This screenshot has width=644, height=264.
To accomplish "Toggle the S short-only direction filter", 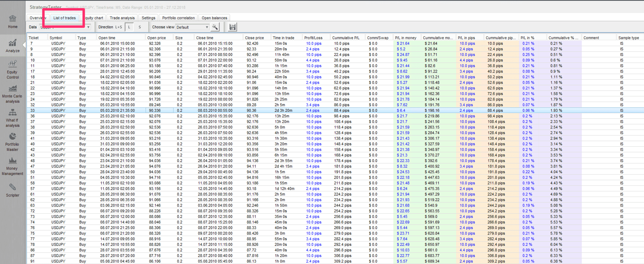I will tap(140, 27).
